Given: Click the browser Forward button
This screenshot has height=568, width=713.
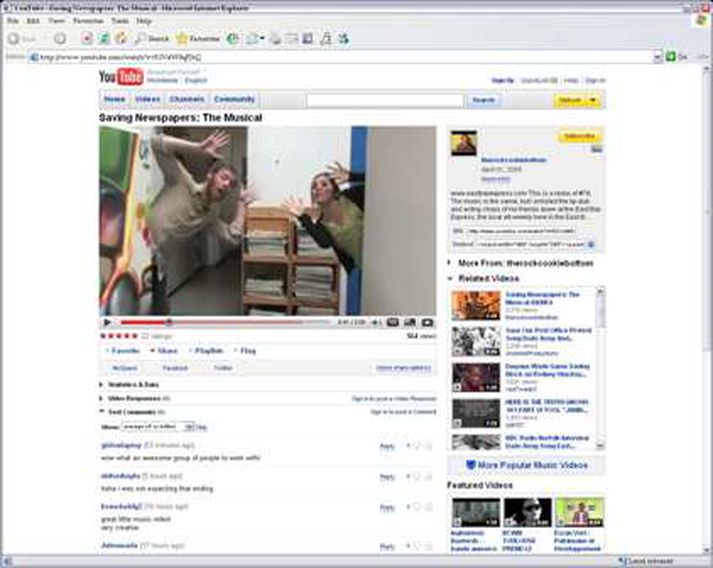Looking at the screenshot, I should pos(60,39).
